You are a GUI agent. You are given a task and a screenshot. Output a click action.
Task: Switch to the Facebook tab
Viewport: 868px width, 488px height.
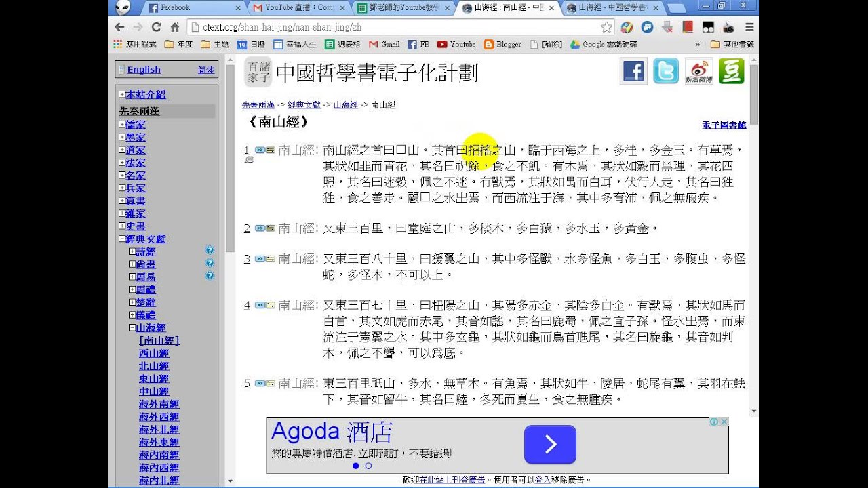tap(193, 8)
